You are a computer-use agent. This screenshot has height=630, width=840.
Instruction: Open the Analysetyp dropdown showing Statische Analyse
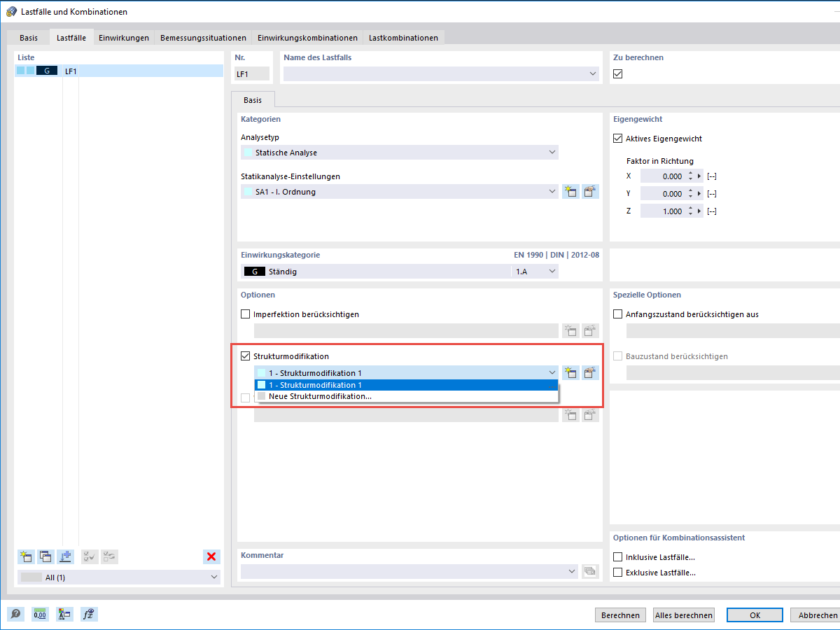coord(552,152)
